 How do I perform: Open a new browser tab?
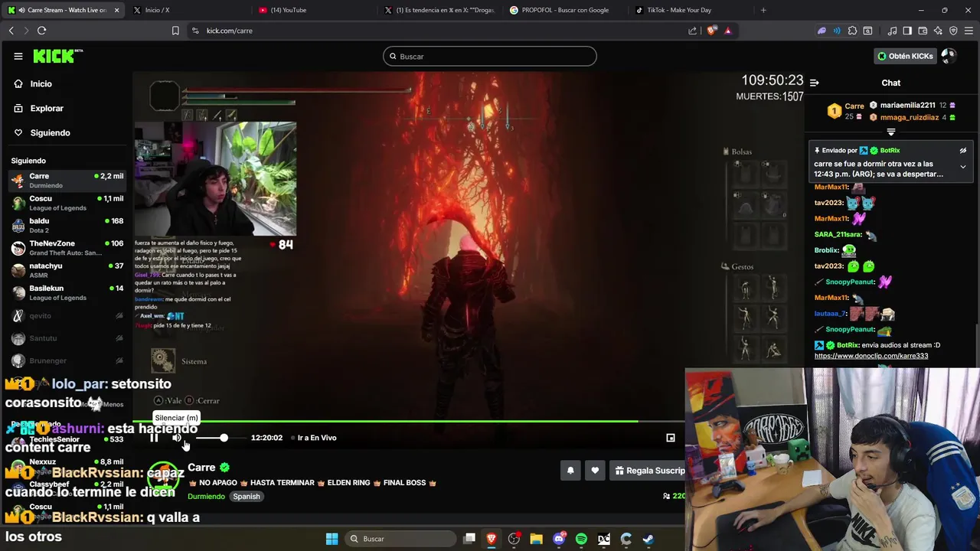coord(763,10)
